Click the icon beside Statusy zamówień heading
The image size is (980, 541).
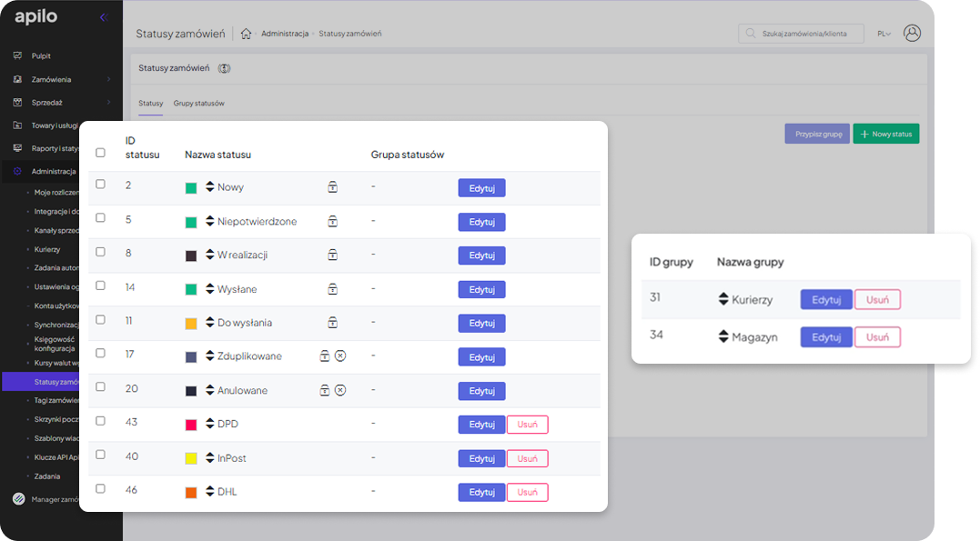tap(225, 68)
